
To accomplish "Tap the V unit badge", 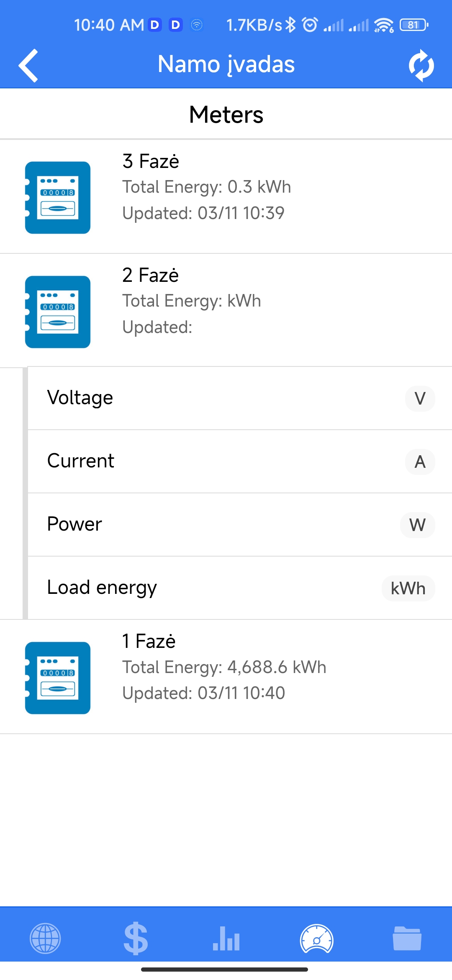I will (420, 399).
